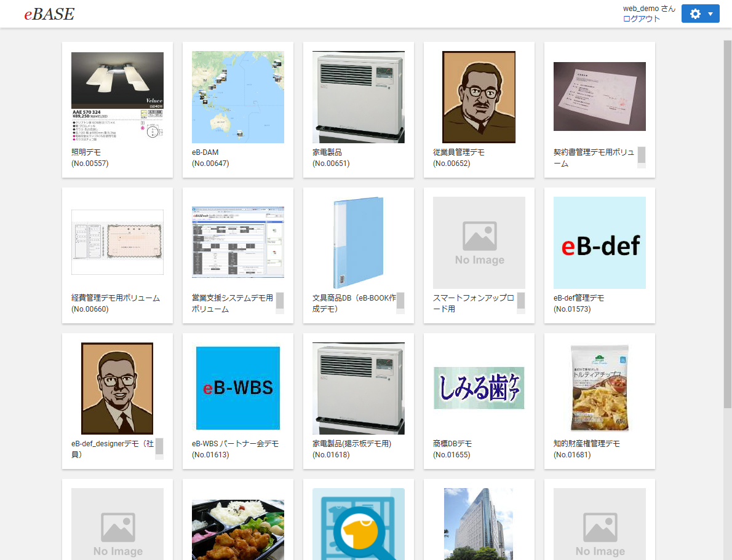The width and height of the screenshot is (732, 560).
Task: Open the eB-DAM map thumbnail
Action: (x=237, y=97)
